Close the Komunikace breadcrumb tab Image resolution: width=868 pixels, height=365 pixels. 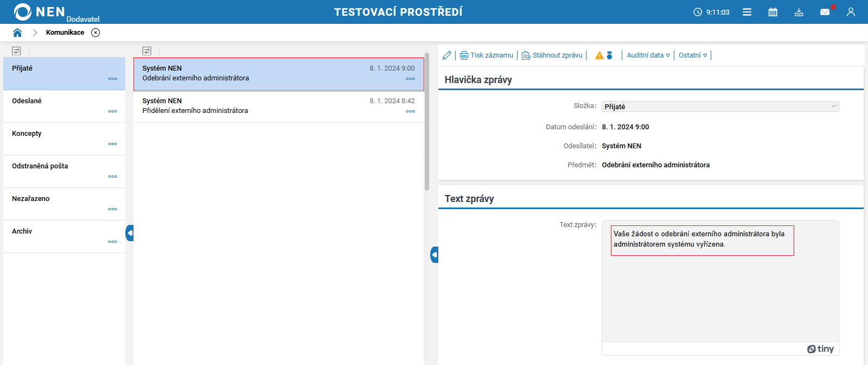click(95, 33)
